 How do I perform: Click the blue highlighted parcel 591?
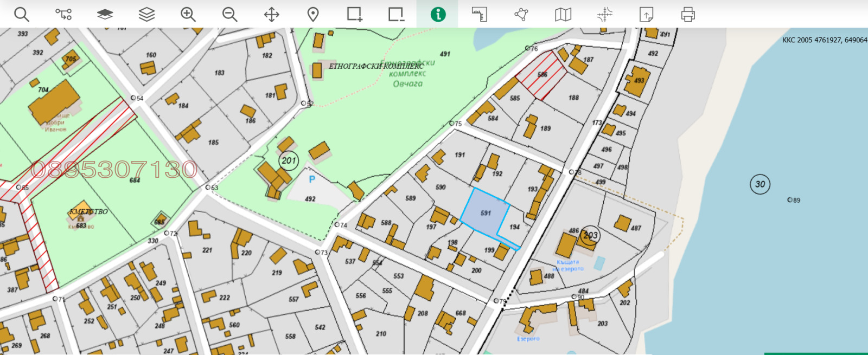(x=484, y=212)
